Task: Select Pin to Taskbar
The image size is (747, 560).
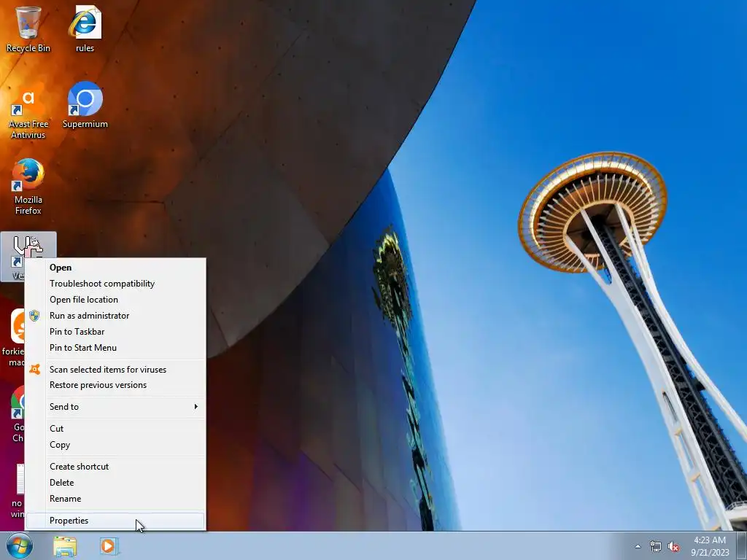Action: tap(115, 332)
